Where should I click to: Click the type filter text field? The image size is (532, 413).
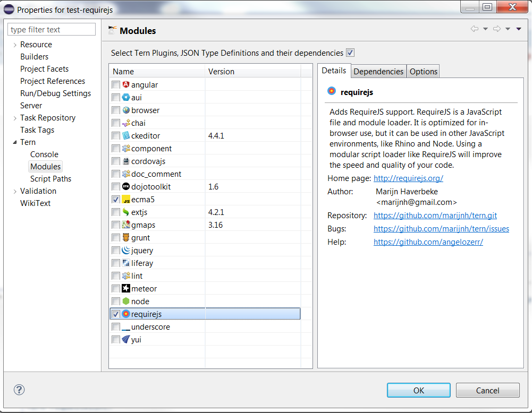coord(51,29)
